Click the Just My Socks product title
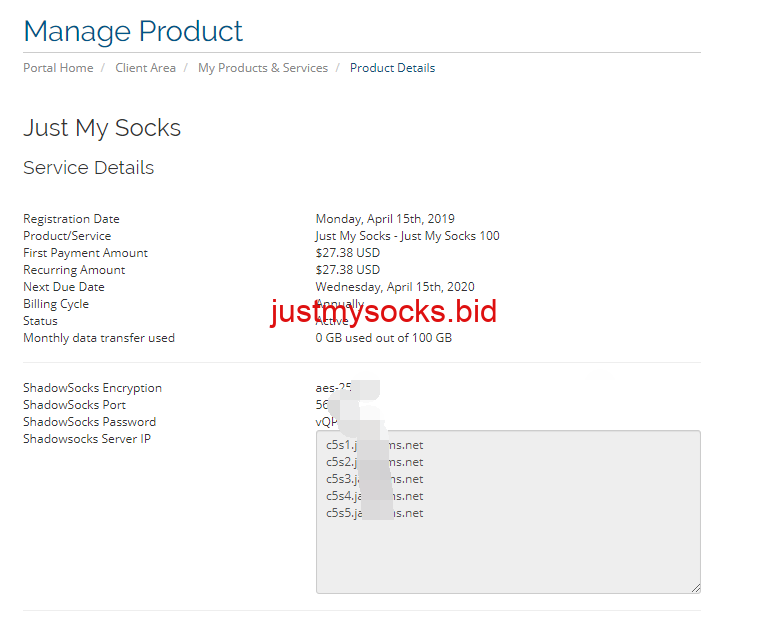This screenshot has width=765, height=627. [x=102, y=128]
